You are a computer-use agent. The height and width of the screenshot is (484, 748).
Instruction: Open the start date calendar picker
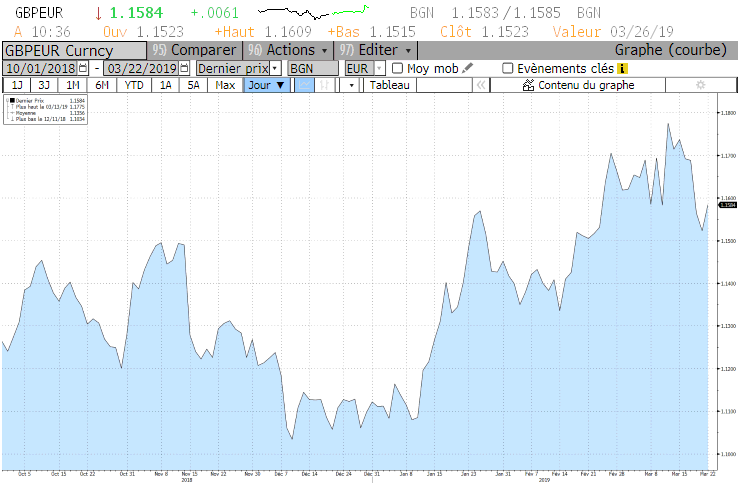tap(83, 68)
